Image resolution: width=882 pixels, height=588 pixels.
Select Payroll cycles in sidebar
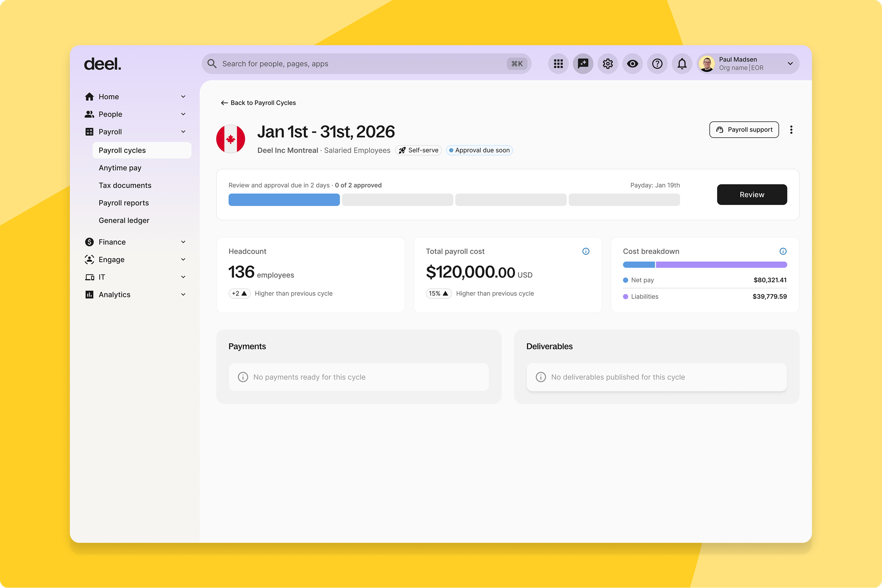click(142, 151)
